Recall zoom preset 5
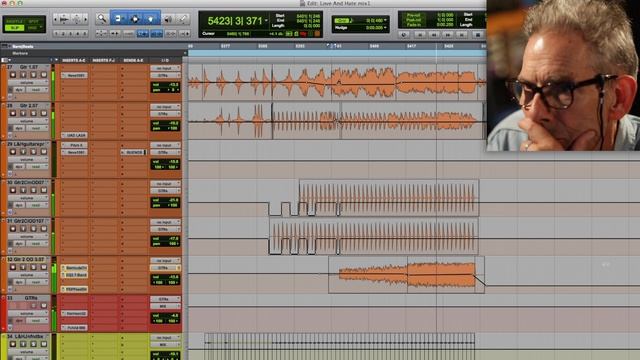This screenshot has height=360, width=640. 85,33
